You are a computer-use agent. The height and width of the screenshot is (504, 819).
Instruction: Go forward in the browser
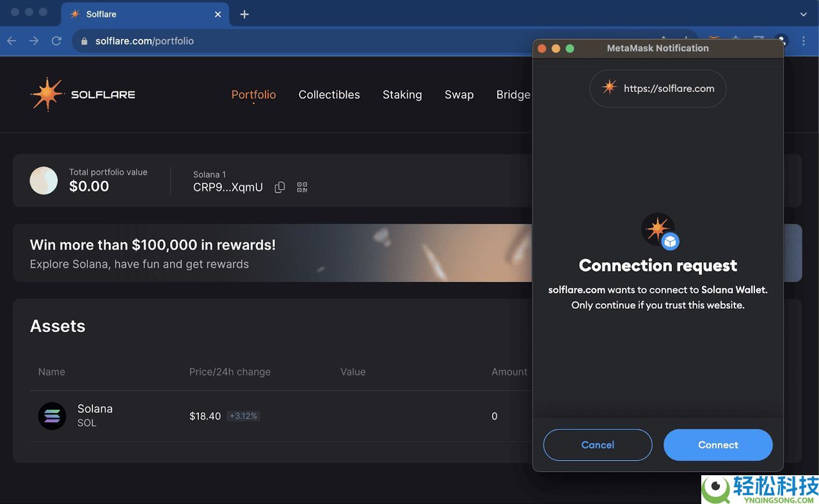(x=34, y=41)
